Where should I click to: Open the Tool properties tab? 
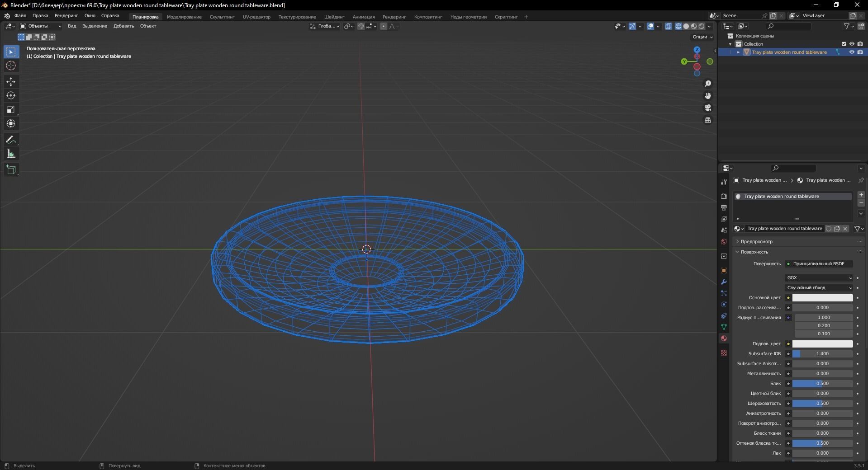tap(724, 182)
